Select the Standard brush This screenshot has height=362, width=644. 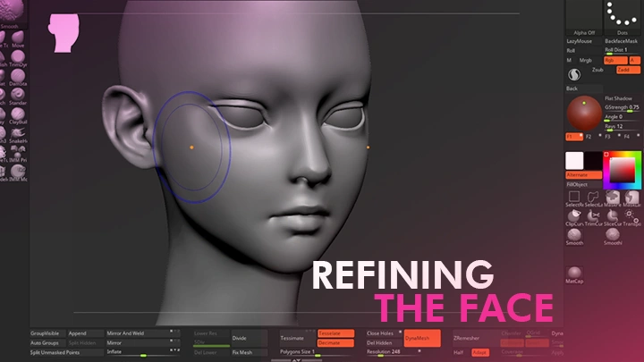[18, 97]
